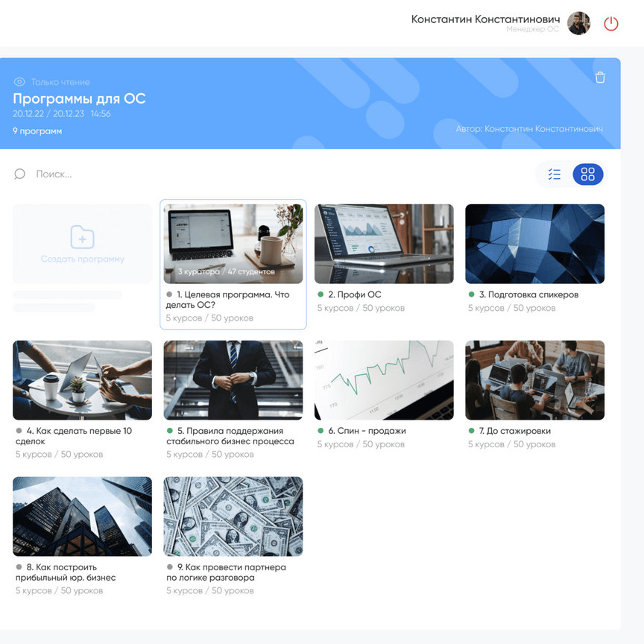This screenshot has width=644, height=644.
Task: Click title 4. Как сделать первые 10 сделок
Action: pos(74,436)
